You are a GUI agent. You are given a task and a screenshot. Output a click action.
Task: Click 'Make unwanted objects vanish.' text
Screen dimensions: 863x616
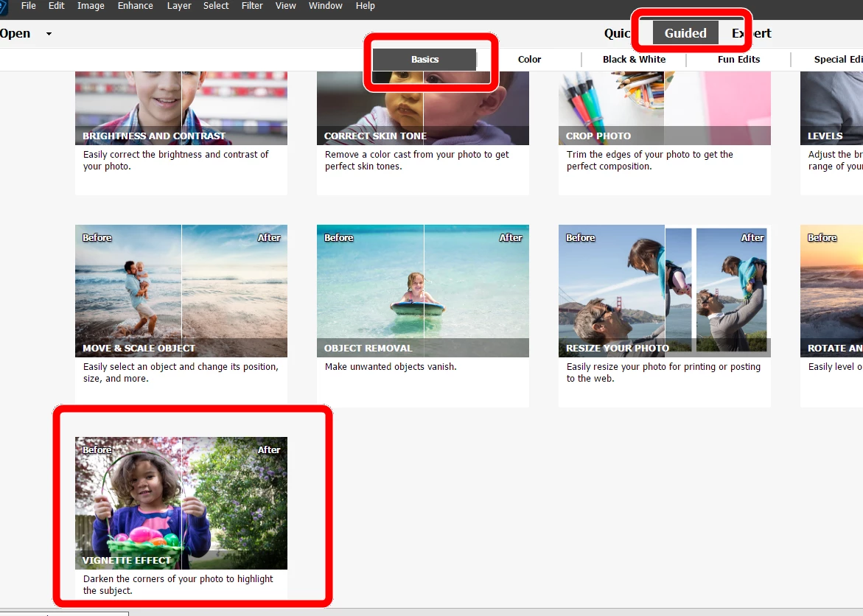pyautogui.click(x=390, y=367)
